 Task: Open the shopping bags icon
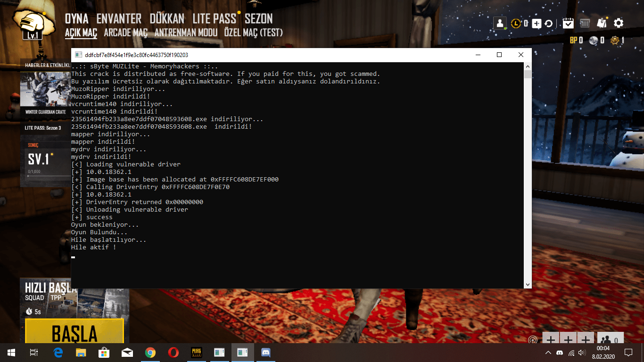click(602, 23)
